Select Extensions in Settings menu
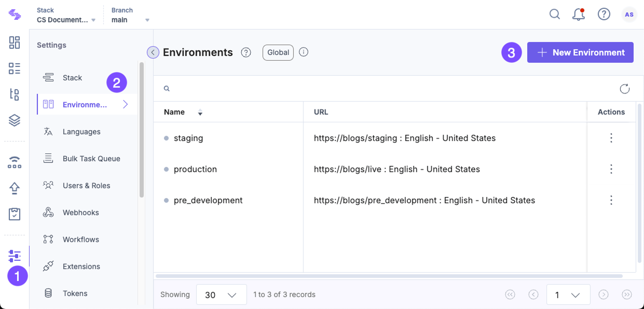 coord(87,266)
